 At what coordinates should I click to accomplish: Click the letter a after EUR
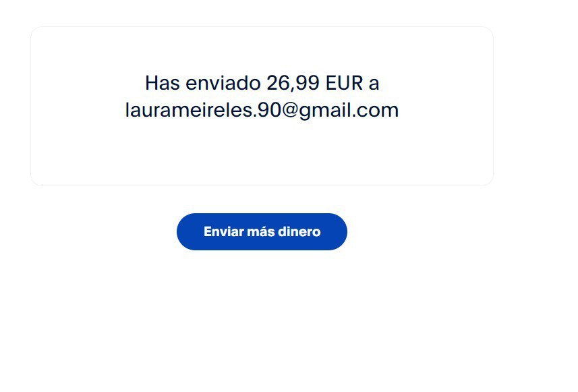[x=374, y=84]
